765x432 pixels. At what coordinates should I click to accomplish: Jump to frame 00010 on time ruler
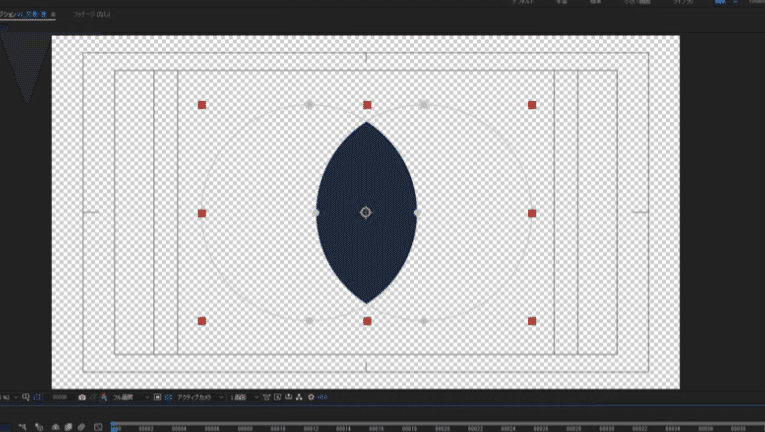tap(278, 429)
